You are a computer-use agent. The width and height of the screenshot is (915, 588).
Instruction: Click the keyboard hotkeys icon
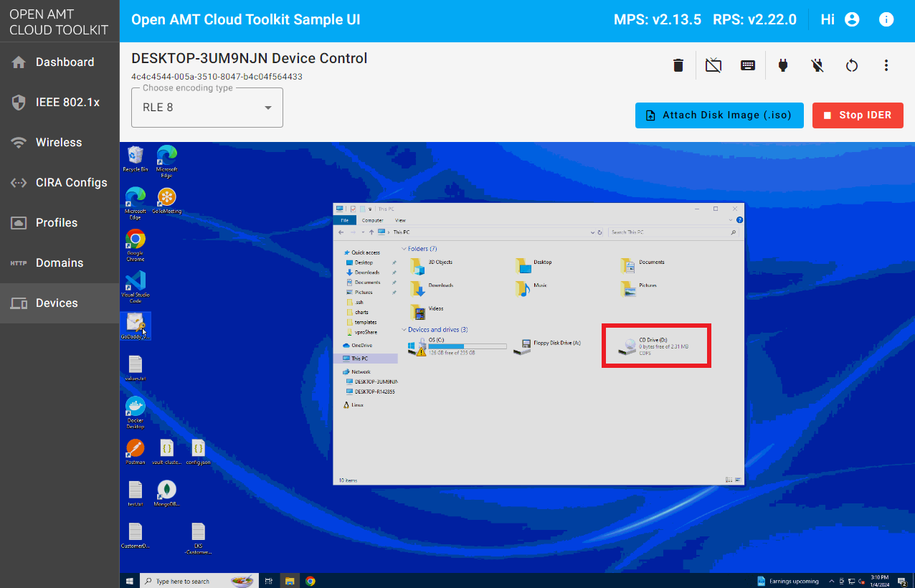(x=748, y=65)
